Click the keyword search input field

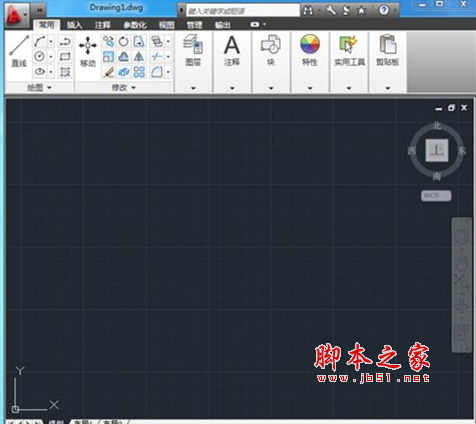coord(243,11)
